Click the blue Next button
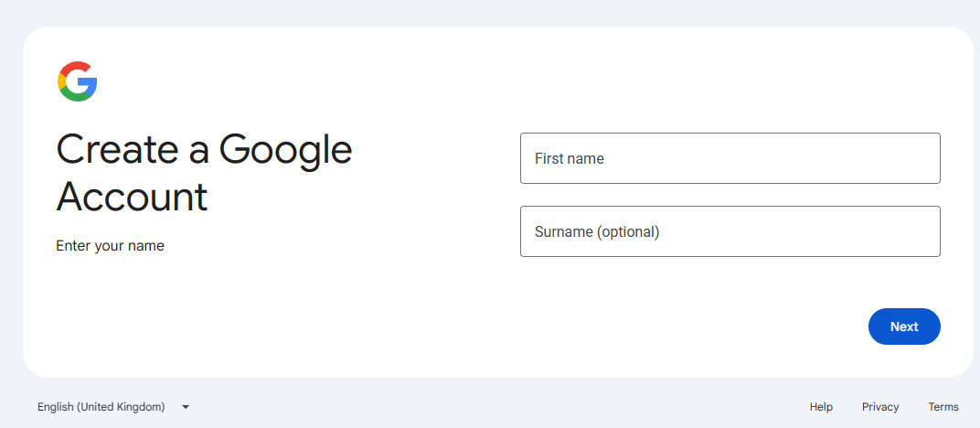This screenshot has height=428, width=980. (904, 326)
